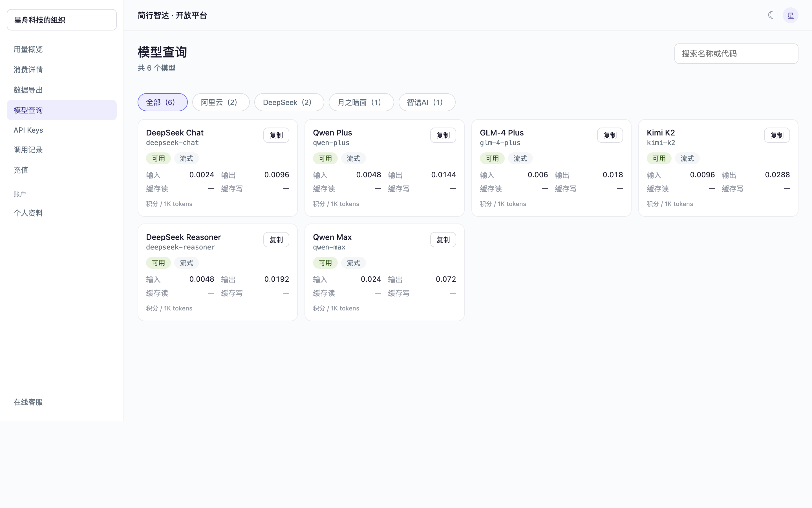Image resolution: width=812 pixels, height=508 pixels.
Task: Click 可用 badge on DeepSeek Chat card
Action: (x=158, y=159)
